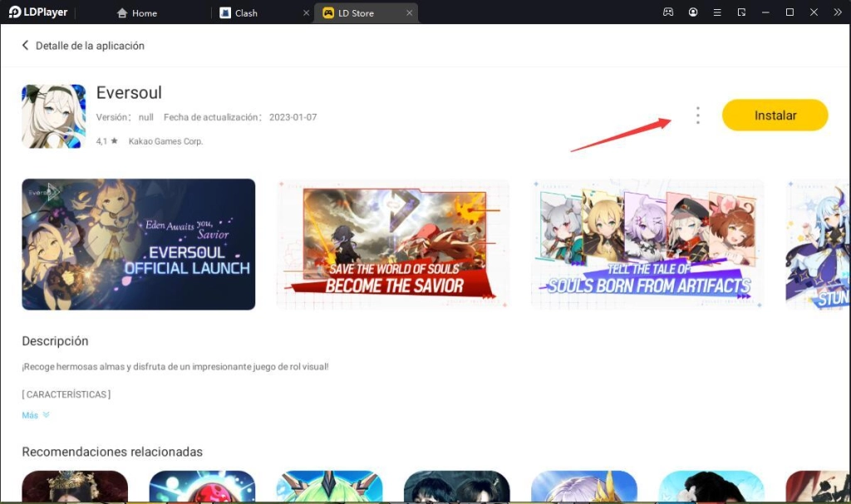Open the hamburger menu in the title bar
Image resolution: width=851 pixels, height=504 pixels.
coord(717,12)
